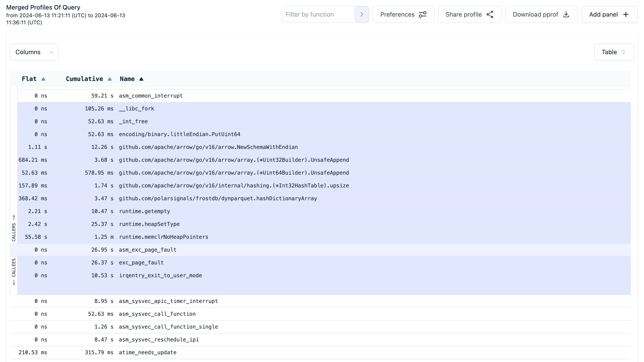This screenshot has height=362, width=644.
Task: Click the 684.21 ms flat value
Action: (x=33, y=160)
